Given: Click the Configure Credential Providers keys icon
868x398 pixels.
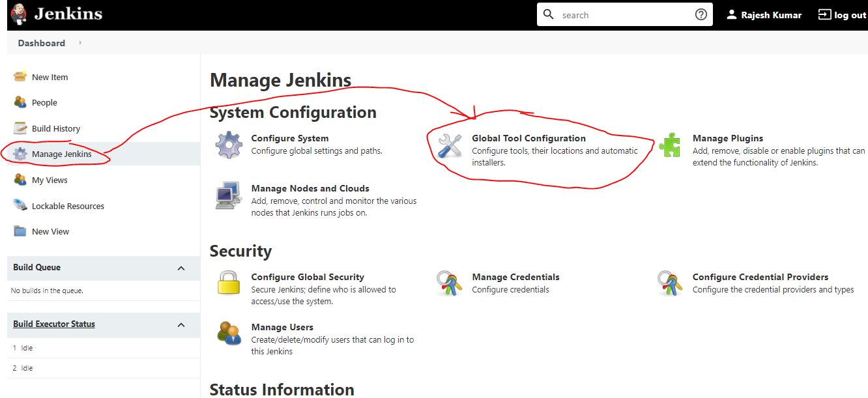Looking at the screenshot, I should pyautogui.click(x=669, y=283).
